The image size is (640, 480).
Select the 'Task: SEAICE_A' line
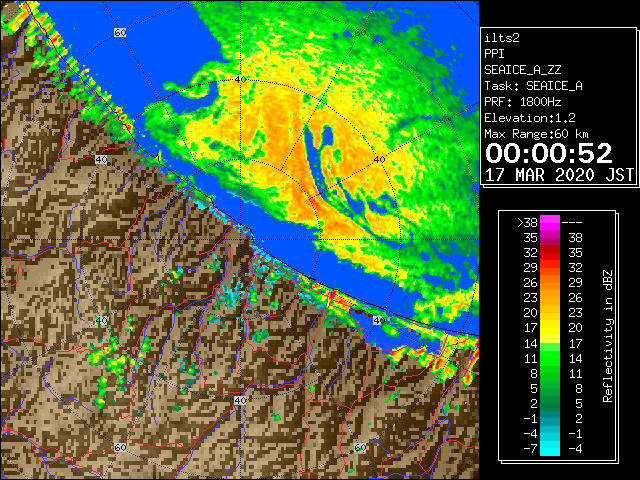tap(533, 86)
